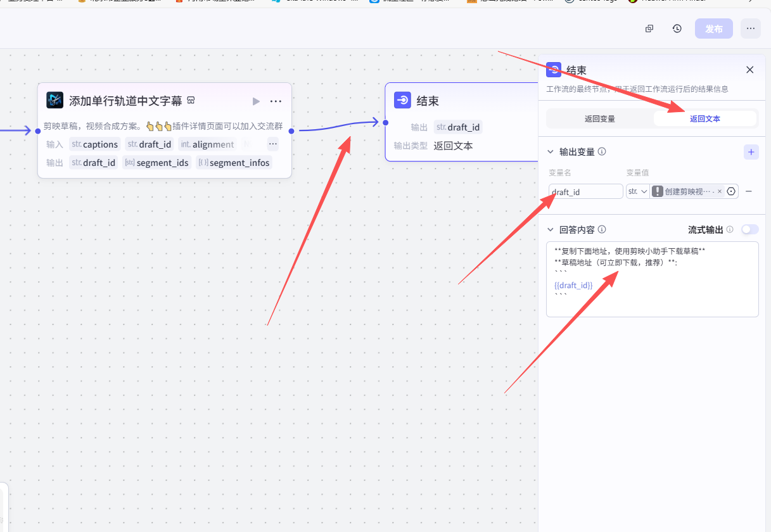Image resolution: width=771 pixels, height=532 pixels.
Task: Click the info icon beside 回答内容
Action: (602, 230)
